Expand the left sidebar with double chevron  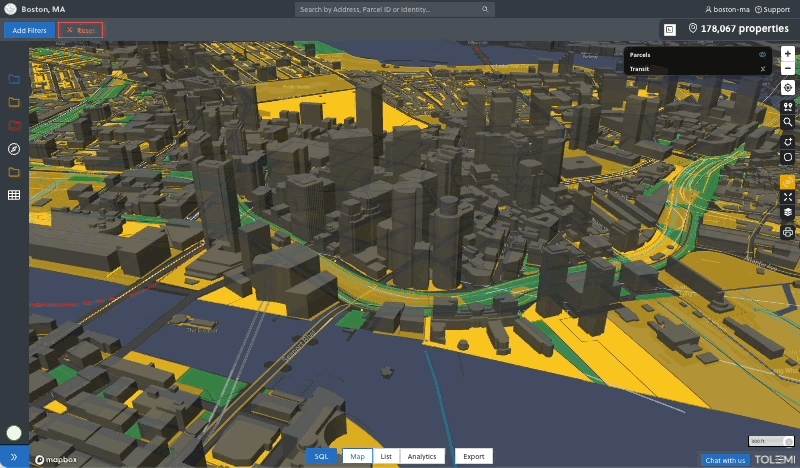pos(14,457)
